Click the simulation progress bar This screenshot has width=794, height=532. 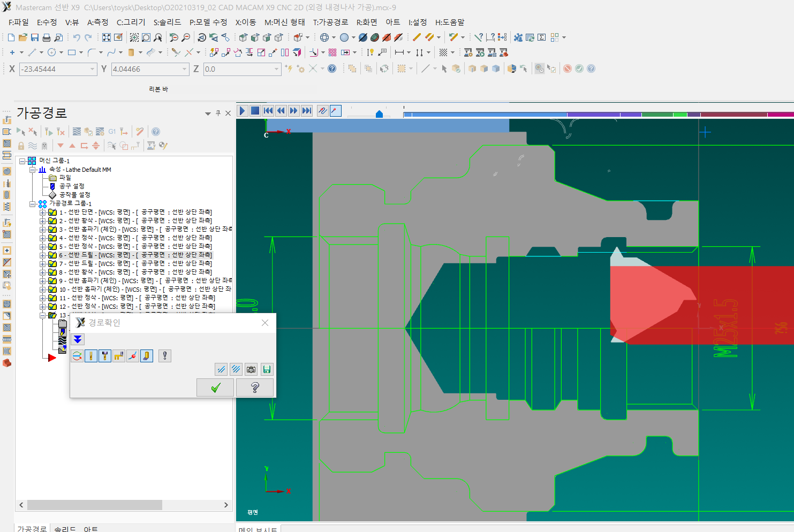(599, 115)
